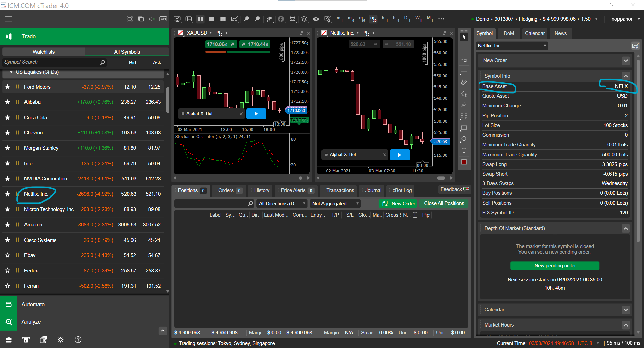Select the freehand pencil tool
The image size is (644, 348).
click(x=464, y=82)
